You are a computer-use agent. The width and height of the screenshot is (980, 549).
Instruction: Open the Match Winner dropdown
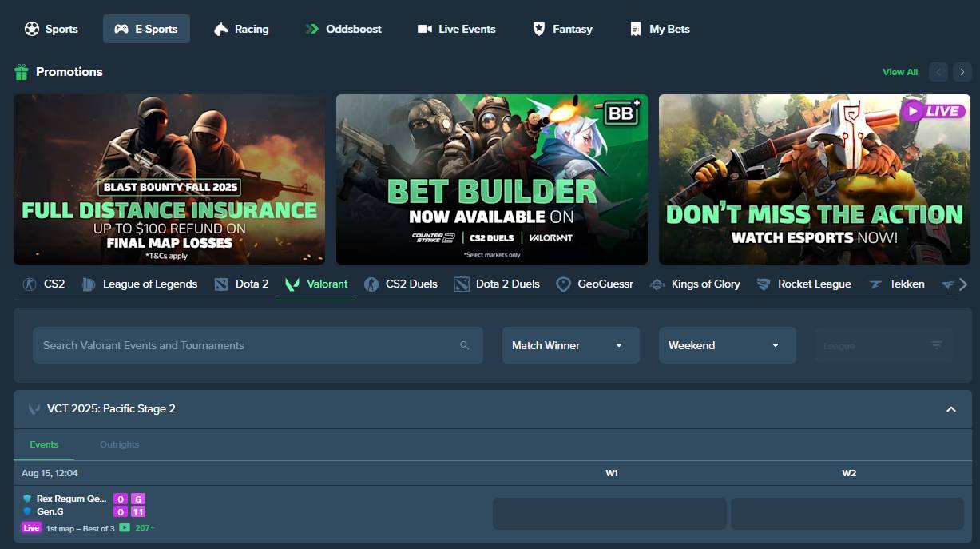[571, 345]
